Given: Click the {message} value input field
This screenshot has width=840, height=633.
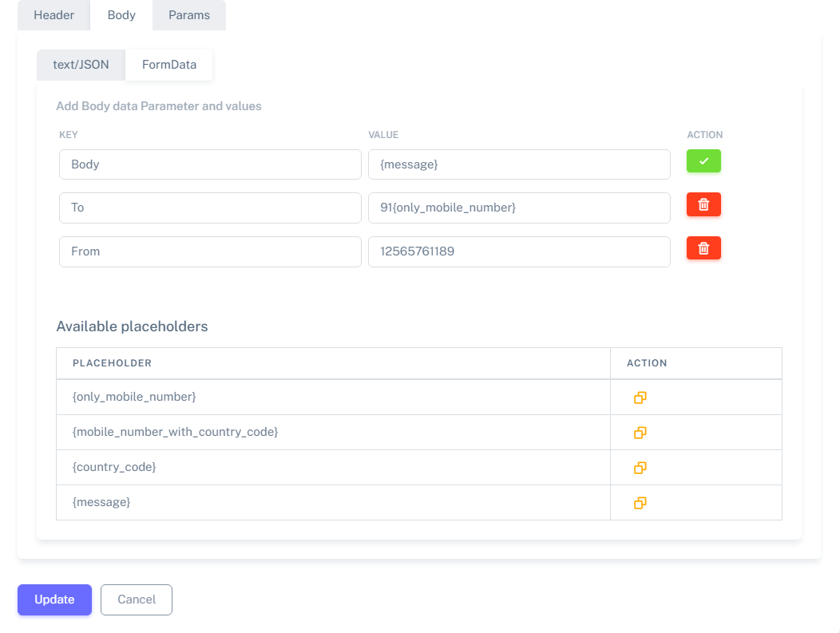Looking at the screenshot, I should pos(519,164).
